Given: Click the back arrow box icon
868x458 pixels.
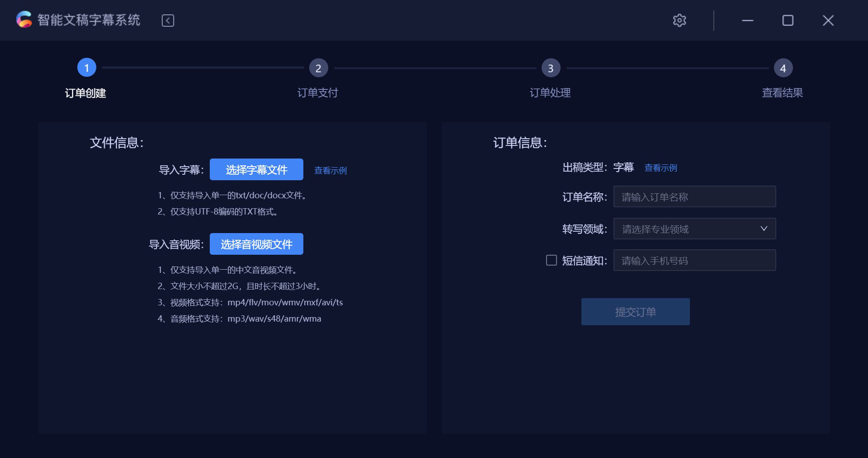Looking at the screenshot, I should pos(168,20).
